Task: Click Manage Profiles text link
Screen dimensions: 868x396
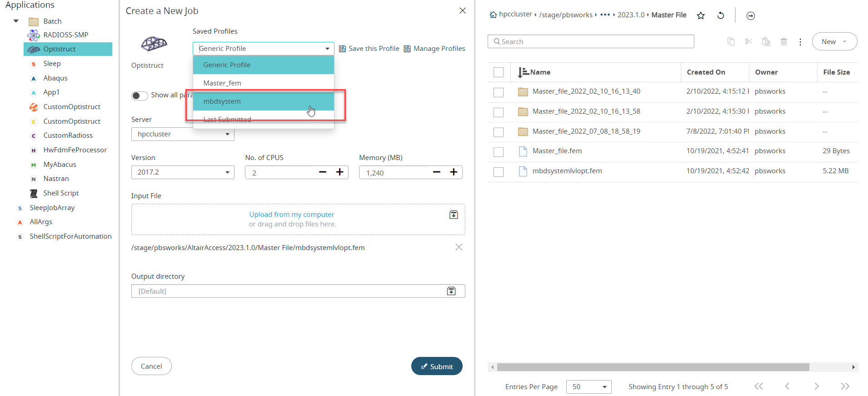Action: coord(439,49)
